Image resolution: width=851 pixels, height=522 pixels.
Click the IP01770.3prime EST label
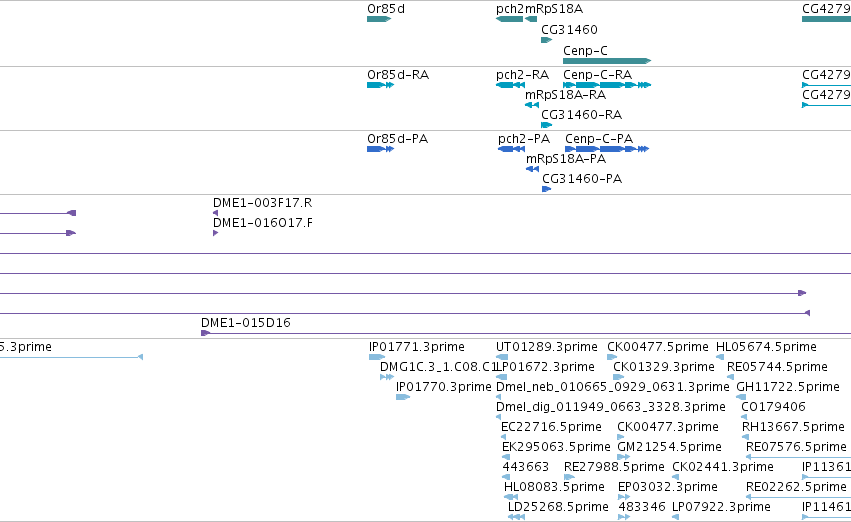443,387
